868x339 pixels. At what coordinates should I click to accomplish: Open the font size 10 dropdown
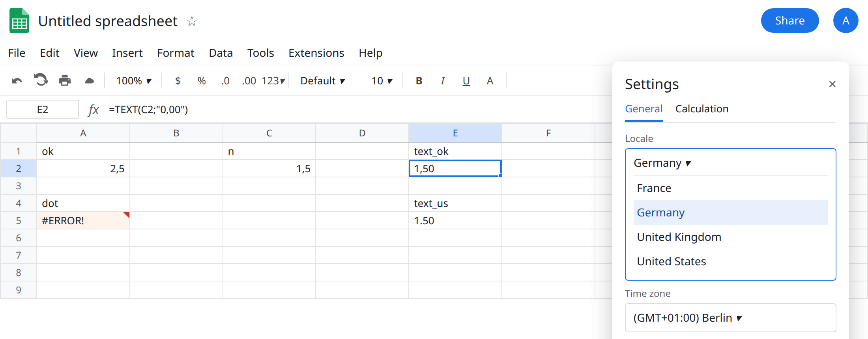pyautogui.click(x=382, y=81)
